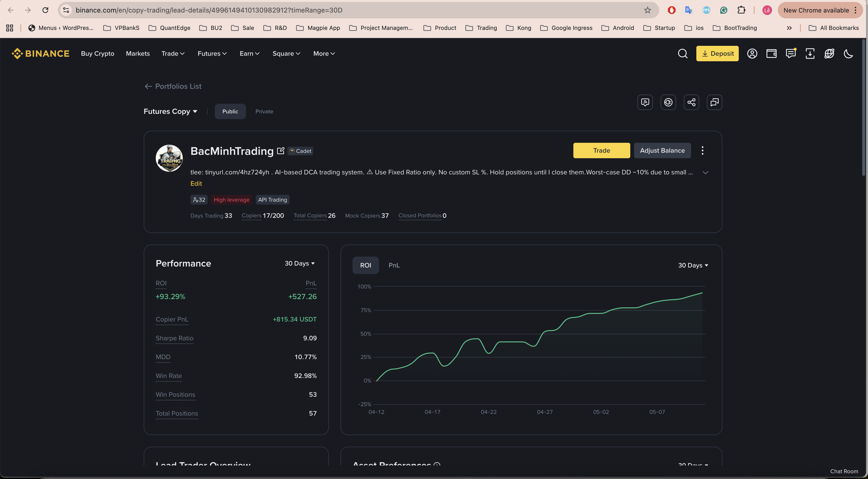
Task: Click the chat room icon above profile
Action: coord(714,102)
